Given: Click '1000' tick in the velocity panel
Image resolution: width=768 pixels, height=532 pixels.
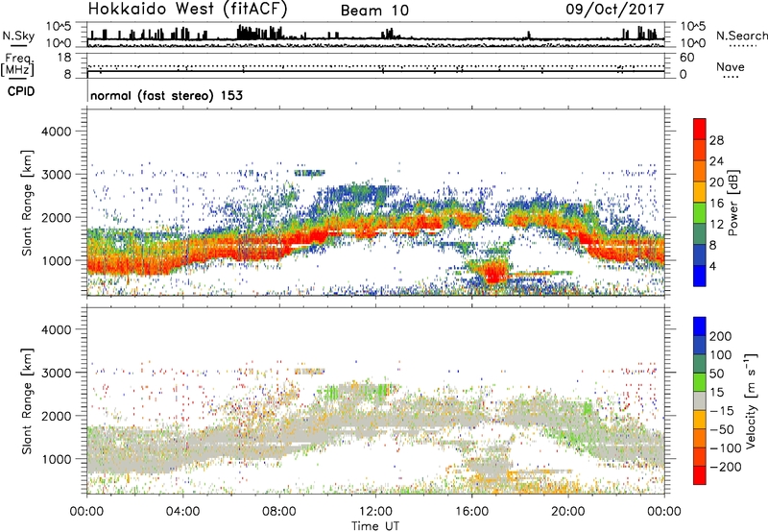Looking at the screenshot, I should tap(57, 459).
